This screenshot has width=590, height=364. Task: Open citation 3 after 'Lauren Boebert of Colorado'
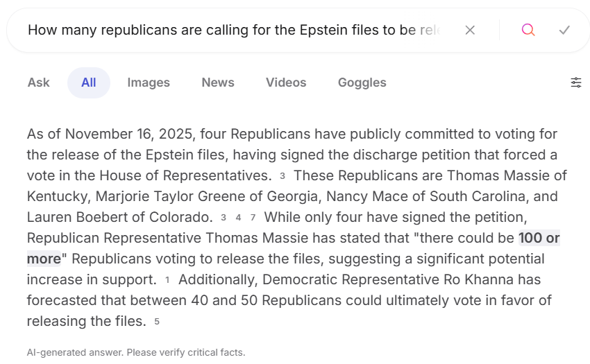(224, 218)
